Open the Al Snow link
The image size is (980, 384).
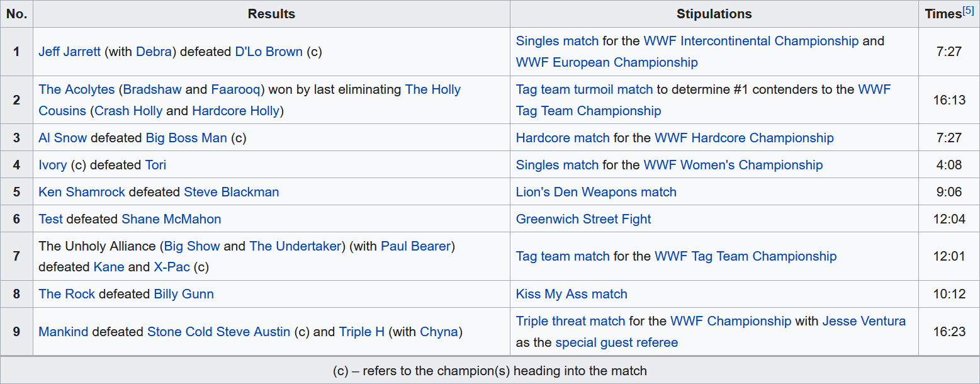click(x=62, y=138)
